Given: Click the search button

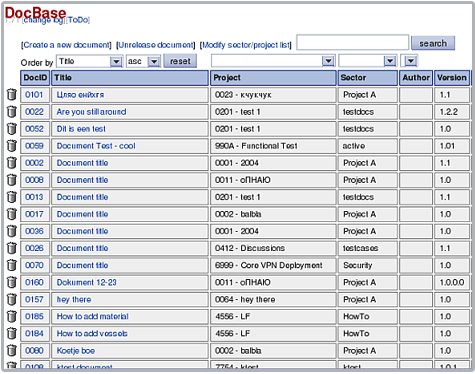Looking at the screenshot, I should tap(433, 43).
